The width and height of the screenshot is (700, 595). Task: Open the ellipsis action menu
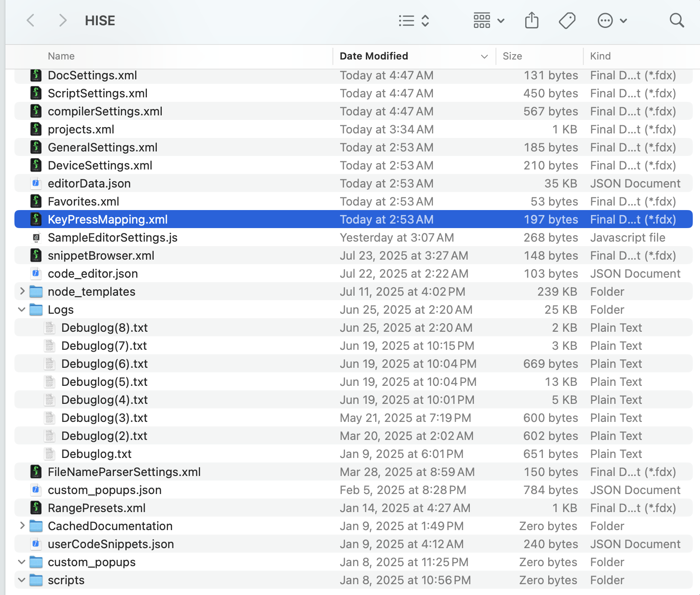tap(612, 21)
